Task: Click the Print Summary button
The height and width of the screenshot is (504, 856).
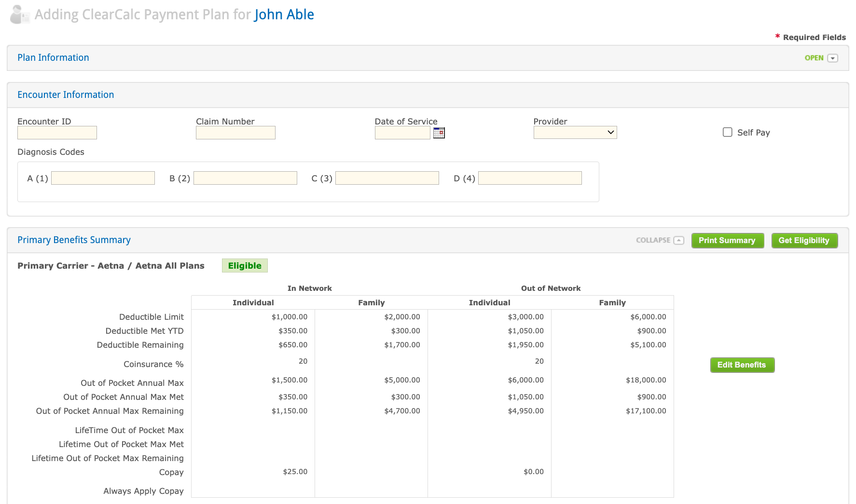Action: tap(727, 240)
